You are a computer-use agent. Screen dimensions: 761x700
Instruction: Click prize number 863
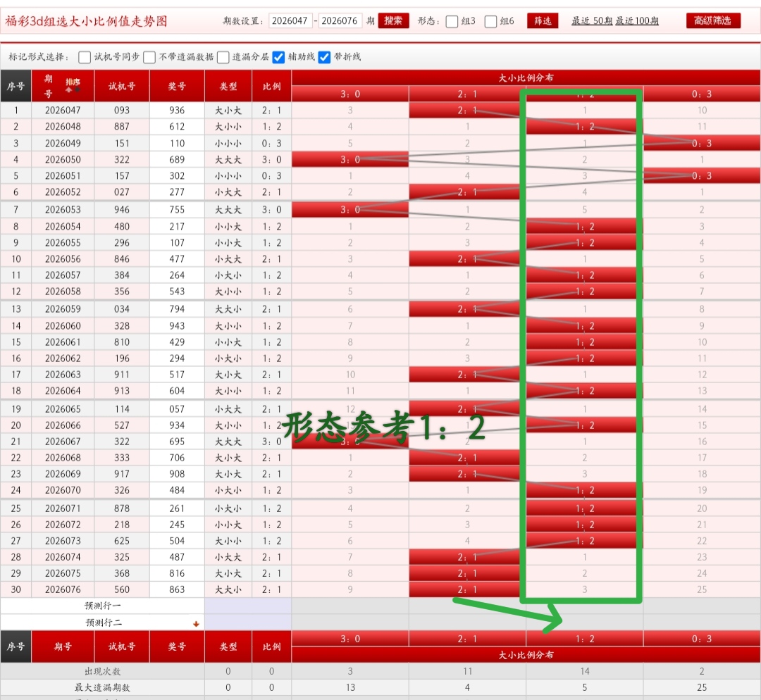pos(177,589)
